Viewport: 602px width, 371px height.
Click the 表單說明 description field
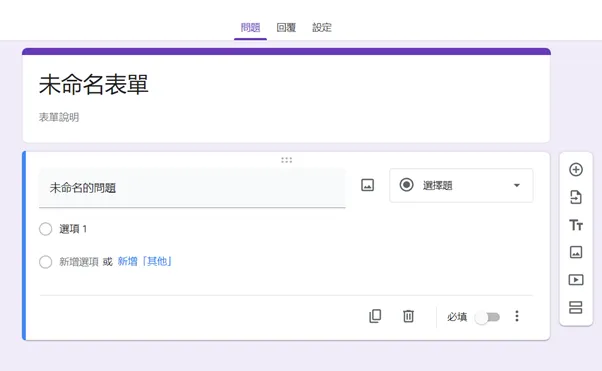(59, 117)
